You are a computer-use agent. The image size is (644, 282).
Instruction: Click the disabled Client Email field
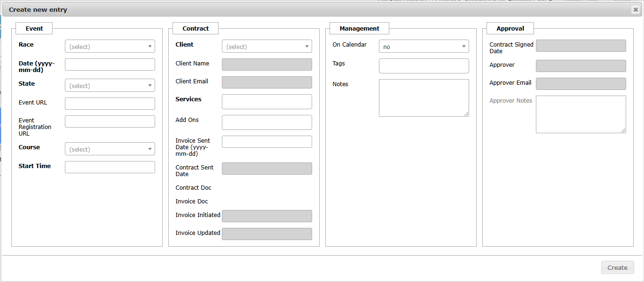tap(267, 82)
